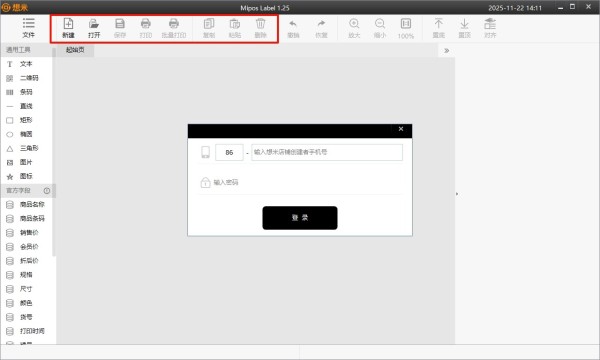Close the login dialog
Viewport: 600px width, 360px height.
401,129
